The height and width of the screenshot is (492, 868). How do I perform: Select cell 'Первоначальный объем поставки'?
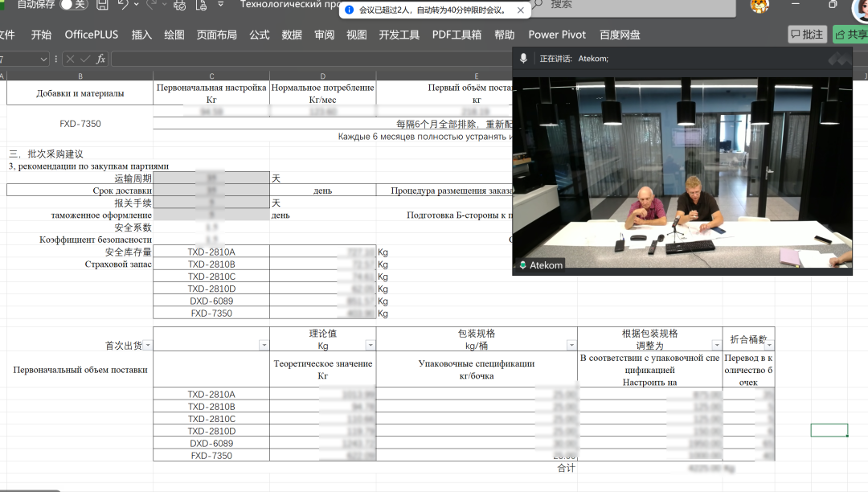pyautogui.click(x=80, y=370)
